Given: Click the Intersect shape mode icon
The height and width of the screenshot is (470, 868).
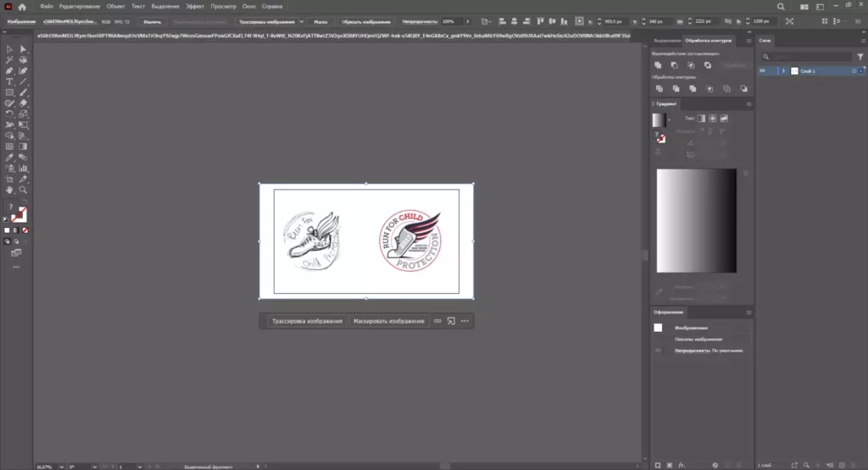Looking at the screenshot, I should (691, 65).
